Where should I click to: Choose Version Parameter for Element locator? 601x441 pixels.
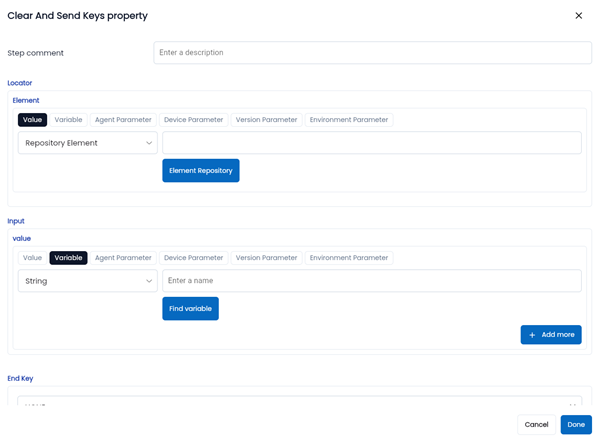(x=266, y=120)
